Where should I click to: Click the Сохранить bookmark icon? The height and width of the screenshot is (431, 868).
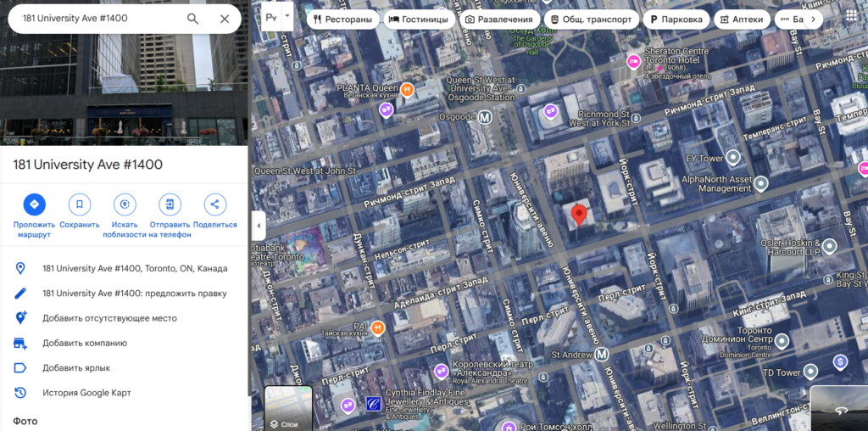click(80, 204)
